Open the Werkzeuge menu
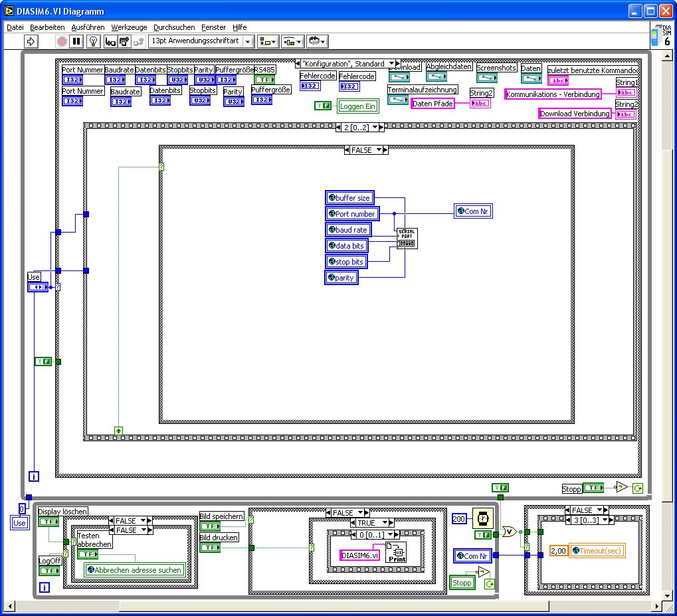 129,27
